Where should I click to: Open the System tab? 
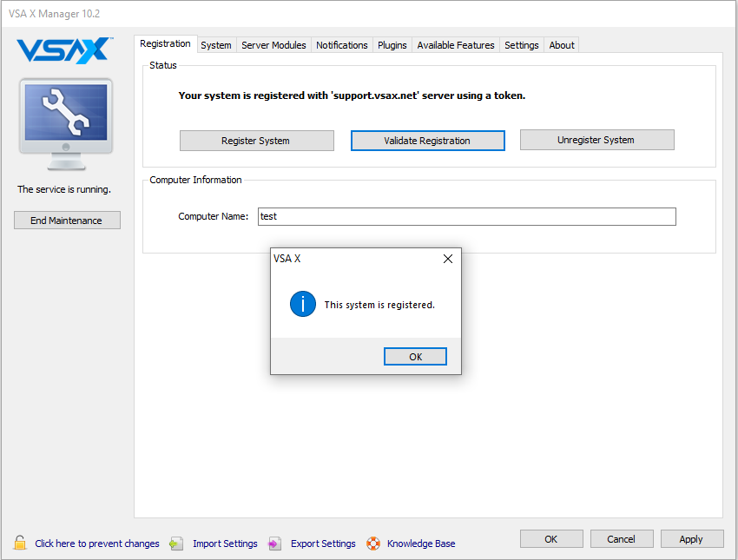pos(216,45)
